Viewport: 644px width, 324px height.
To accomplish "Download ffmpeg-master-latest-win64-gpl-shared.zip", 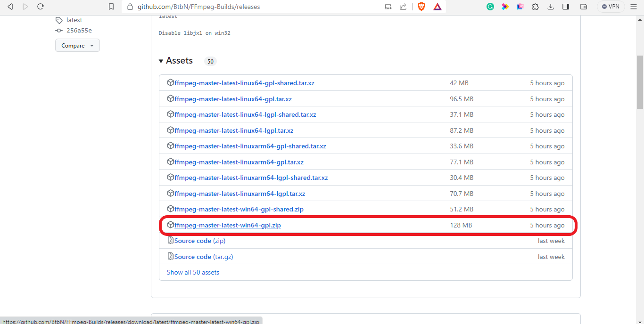I will (x=239, y=209).
